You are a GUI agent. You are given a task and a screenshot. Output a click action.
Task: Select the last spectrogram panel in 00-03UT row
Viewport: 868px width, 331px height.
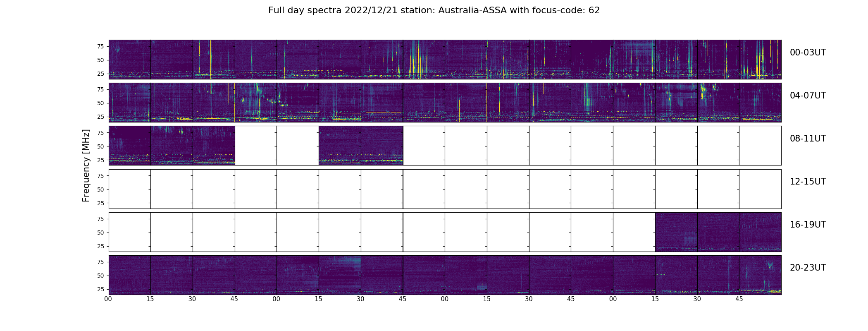pyautogui.click(x=760, y=60)
